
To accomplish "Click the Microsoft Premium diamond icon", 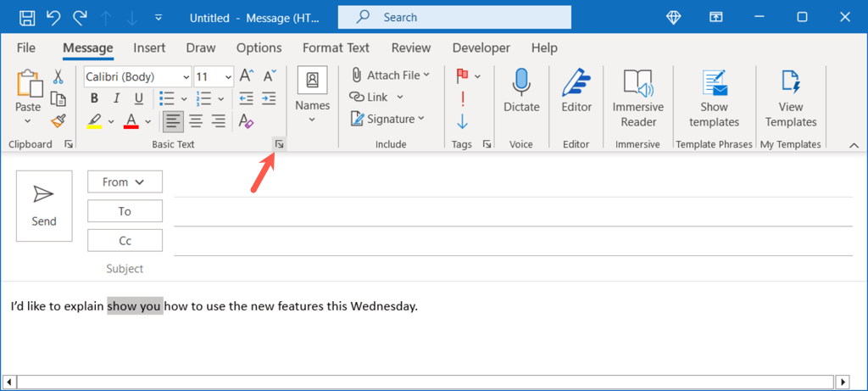I will pos(674,18).
